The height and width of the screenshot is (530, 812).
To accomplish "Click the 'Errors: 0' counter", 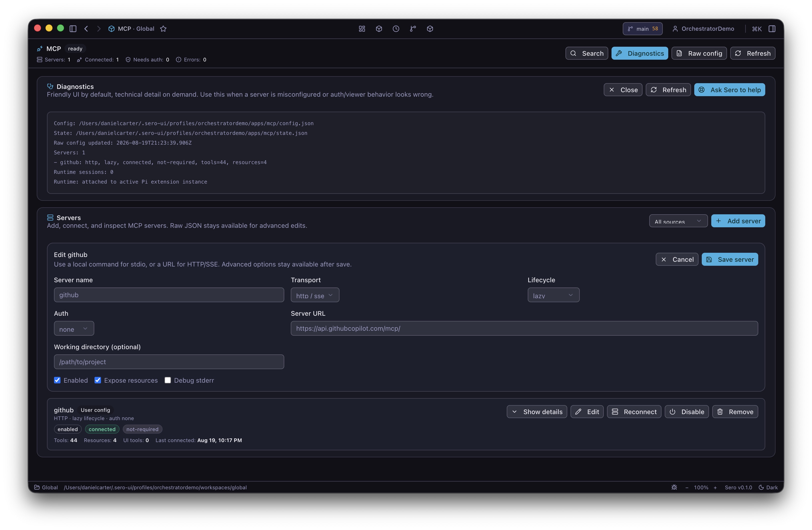I will [191, 60].
